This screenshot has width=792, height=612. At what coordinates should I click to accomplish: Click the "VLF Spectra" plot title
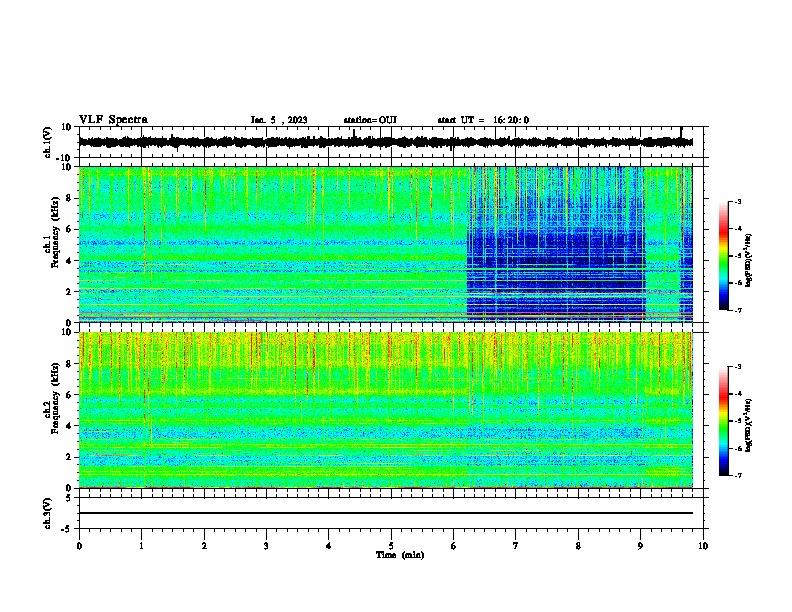point(113,120)
